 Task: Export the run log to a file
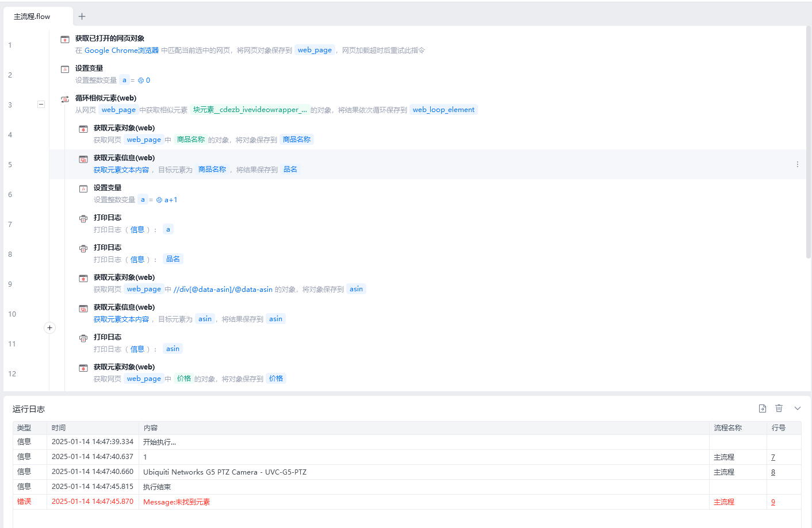point(763,408)
